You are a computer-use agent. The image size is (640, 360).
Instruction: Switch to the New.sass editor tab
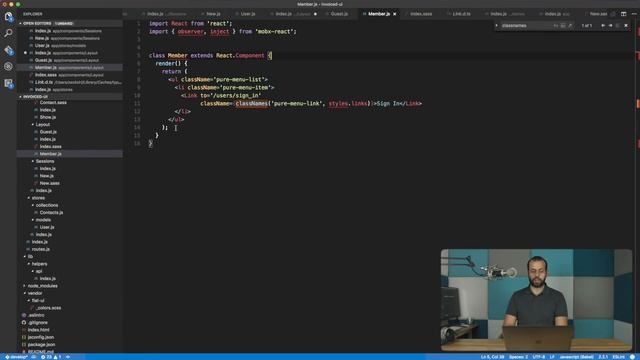[598, 14]
